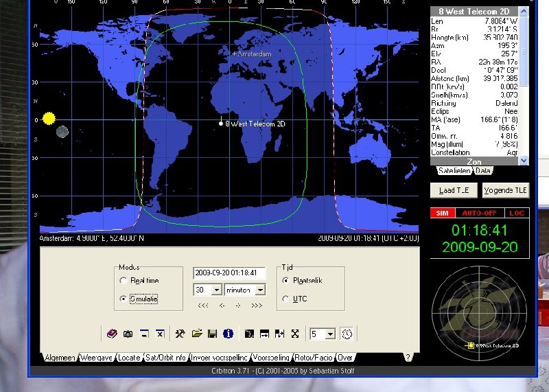Image resolution: width=549 pixels, height=392 pixels.
Task: Click the 8 West Telecom 2D panel header
Action: (474, 12)
